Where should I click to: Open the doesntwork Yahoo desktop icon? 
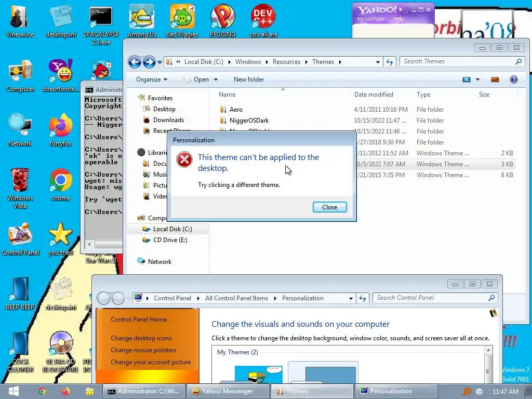60,76
